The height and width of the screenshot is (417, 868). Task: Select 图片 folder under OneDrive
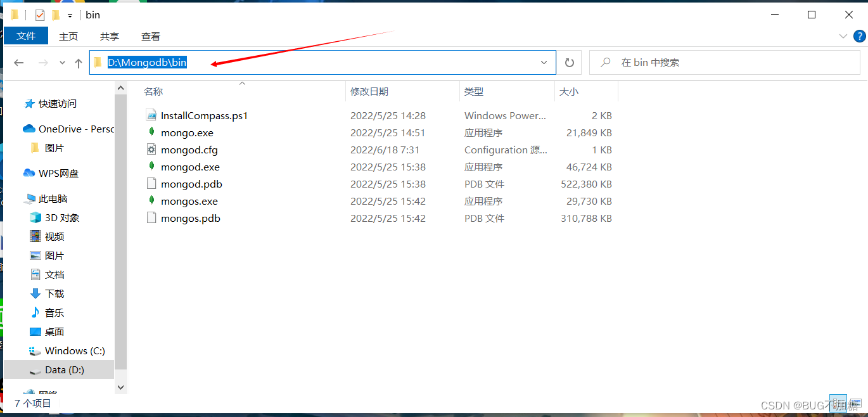point(54,148)
